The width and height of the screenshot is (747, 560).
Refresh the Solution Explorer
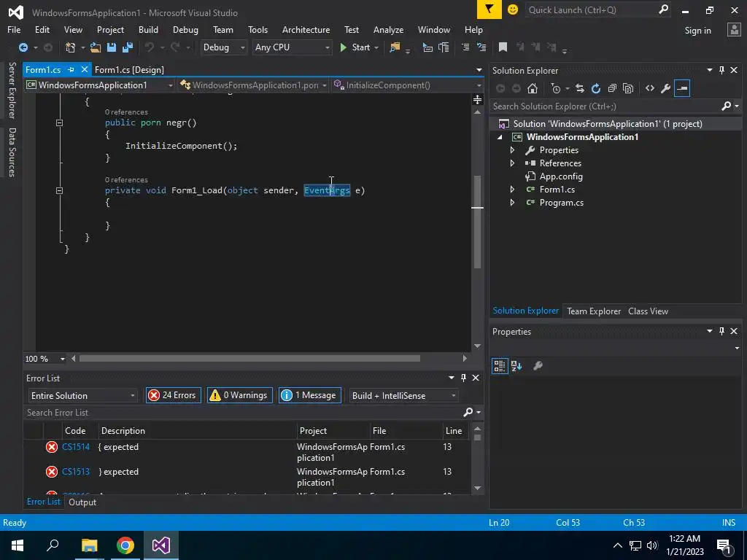pyautogui.click(x=595, y=88)
